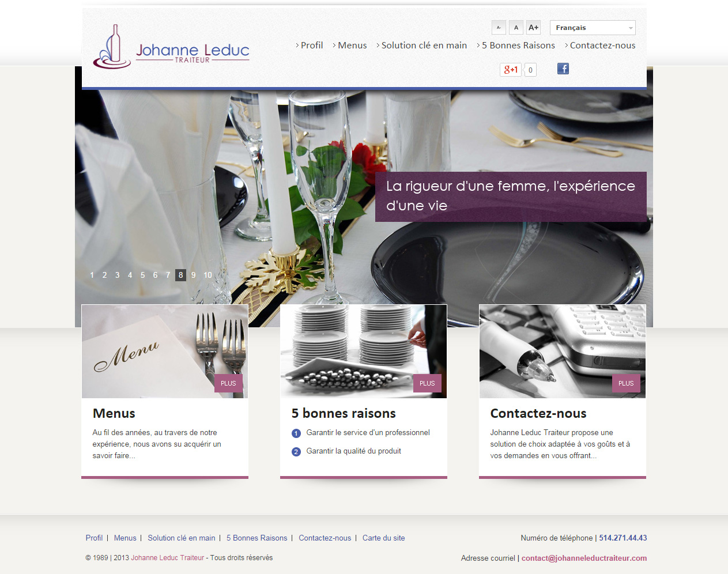Click the Johanne Leduc Traiteur logo

pos(171,47)
